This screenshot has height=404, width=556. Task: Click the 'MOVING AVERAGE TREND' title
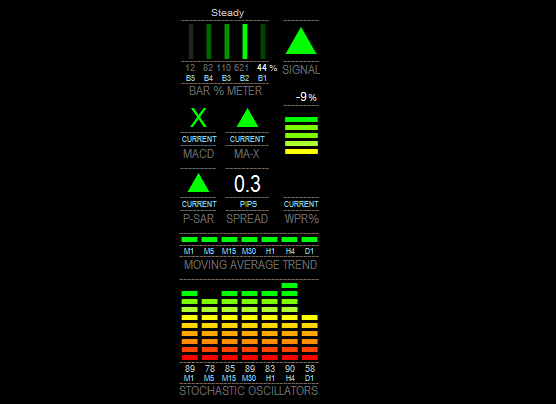tap(250, 265)
